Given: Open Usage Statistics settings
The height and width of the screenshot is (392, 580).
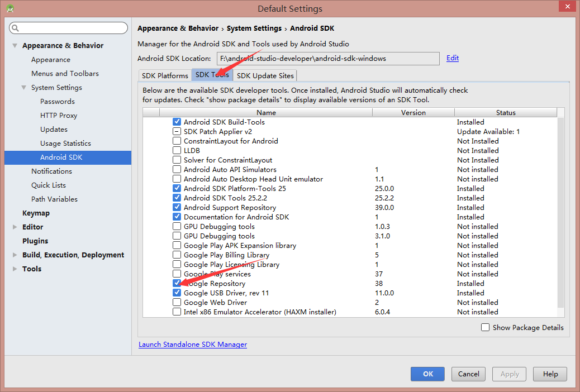Looking at the screenshot, I should click(x=65, y=143).
